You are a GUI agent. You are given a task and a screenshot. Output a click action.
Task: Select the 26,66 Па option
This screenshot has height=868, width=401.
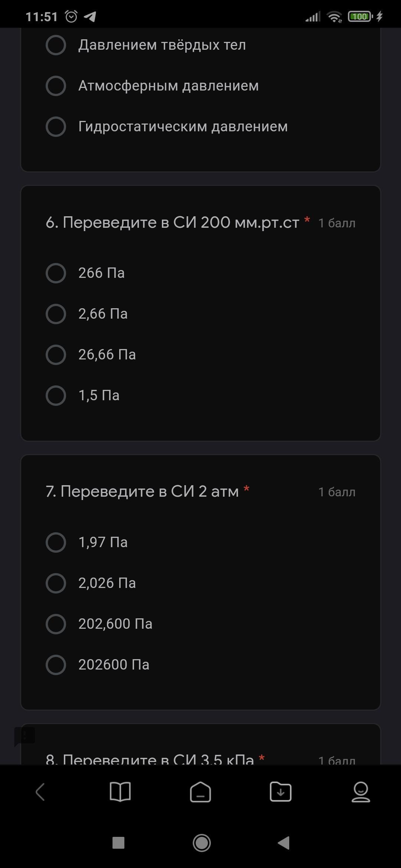point(56,355)
